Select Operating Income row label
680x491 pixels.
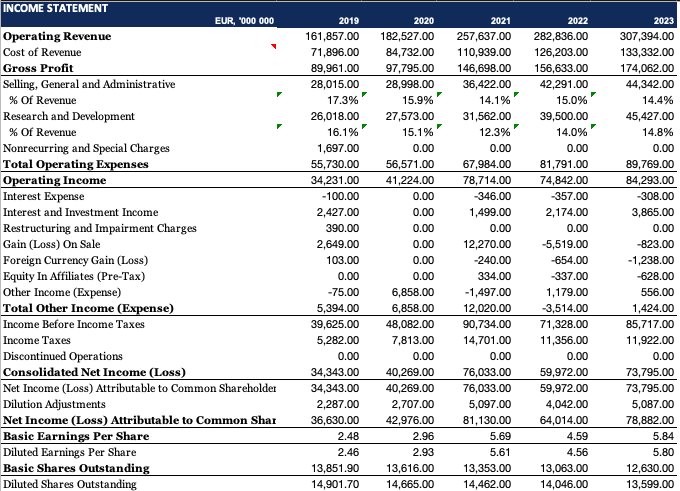point(55,181)
